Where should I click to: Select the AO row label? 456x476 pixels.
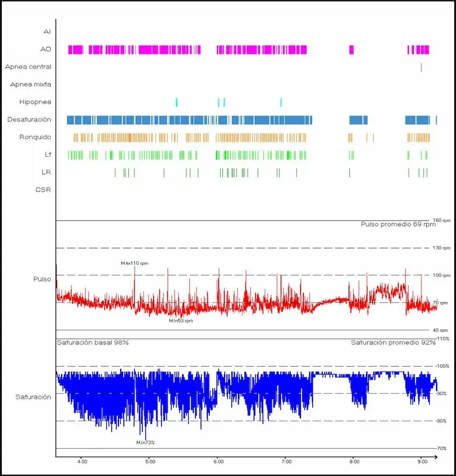pyautogui.click(x=46, y=49)
